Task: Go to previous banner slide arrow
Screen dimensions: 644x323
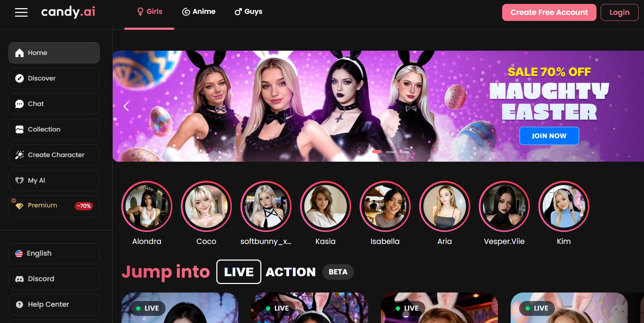Action: [x=126, y=106]
